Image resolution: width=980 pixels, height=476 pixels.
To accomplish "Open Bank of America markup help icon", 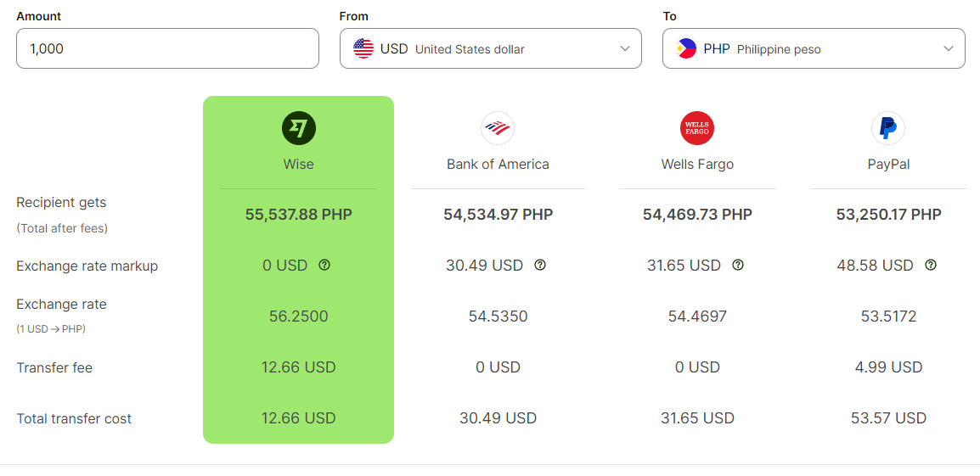I will 540,266.
